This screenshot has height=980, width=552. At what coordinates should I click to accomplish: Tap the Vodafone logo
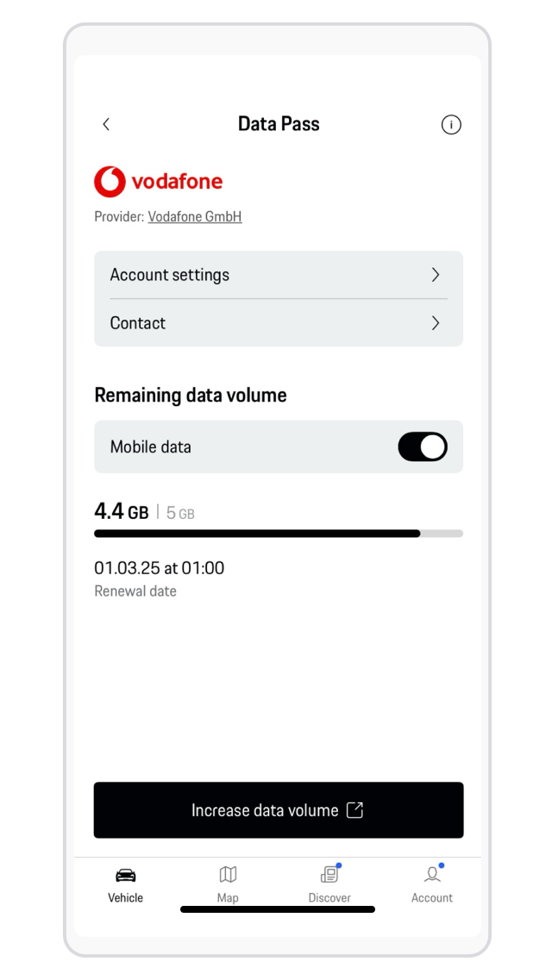(159, 182)
